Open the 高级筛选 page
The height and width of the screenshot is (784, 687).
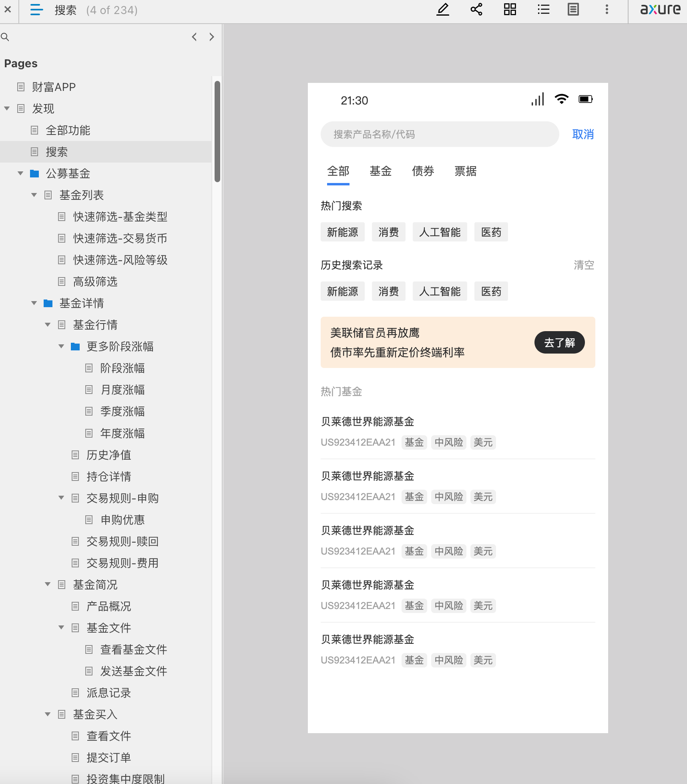pyautogui.click(x=95, y=281)
